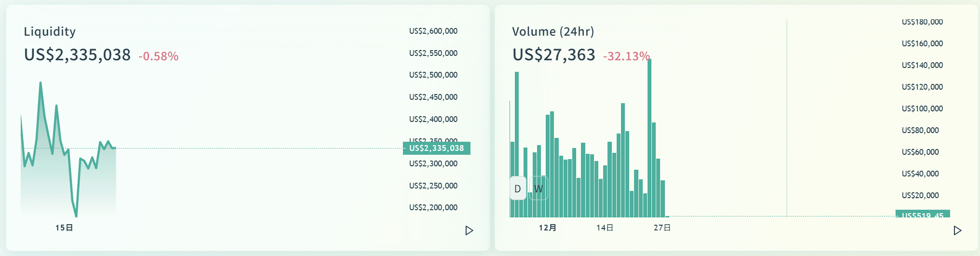Click the Liquidity panel title
The height and width of the screenshot is (256, 980).
[x=50, y=32]
